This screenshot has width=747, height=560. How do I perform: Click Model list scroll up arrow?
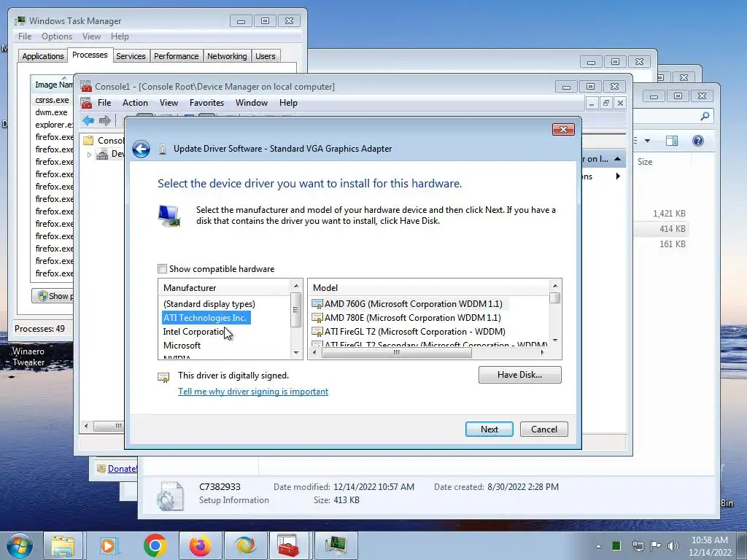[x=555, y=286]
